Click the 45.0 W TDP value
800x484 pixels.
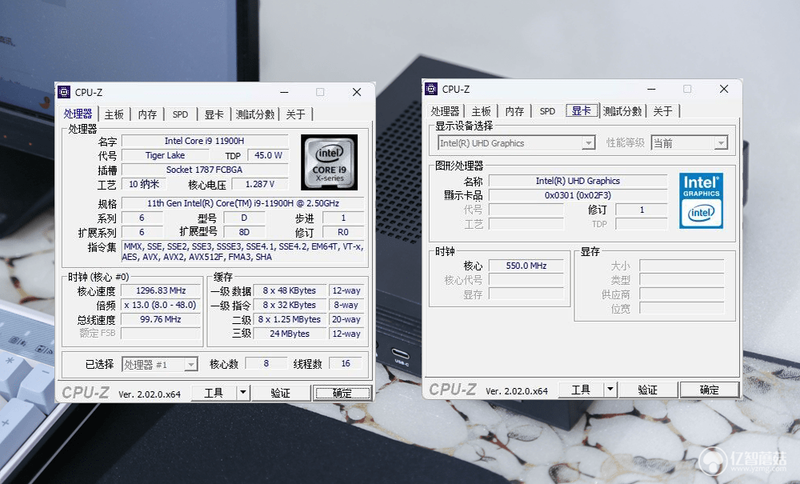tap(268, 155)
